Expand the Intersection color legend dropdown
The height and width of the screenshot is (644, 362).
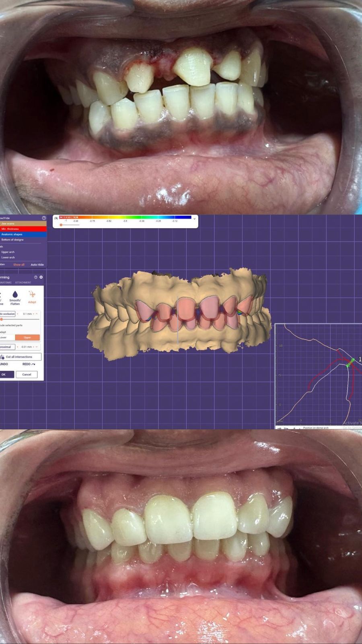194,219
